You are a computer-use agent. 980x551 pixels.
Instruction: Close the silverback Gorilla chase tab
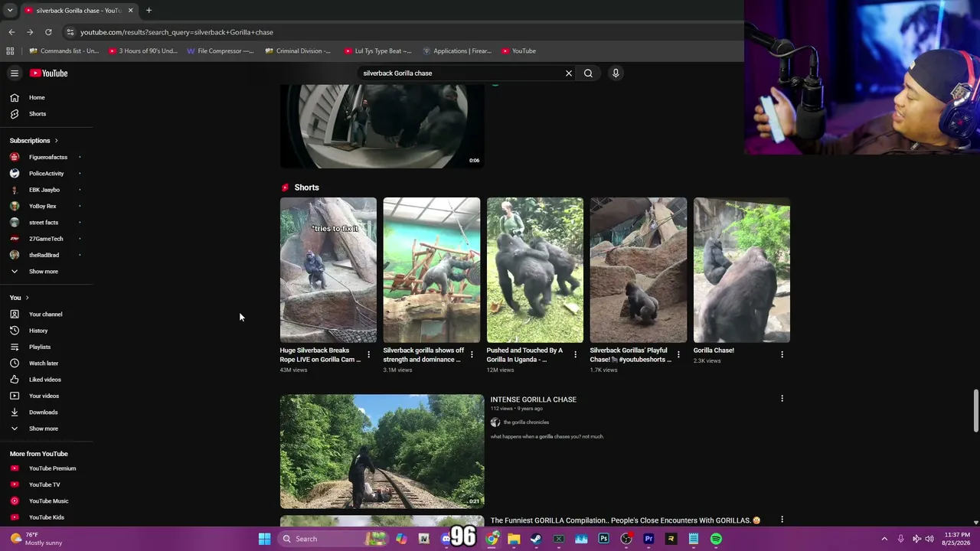point(130,11)
